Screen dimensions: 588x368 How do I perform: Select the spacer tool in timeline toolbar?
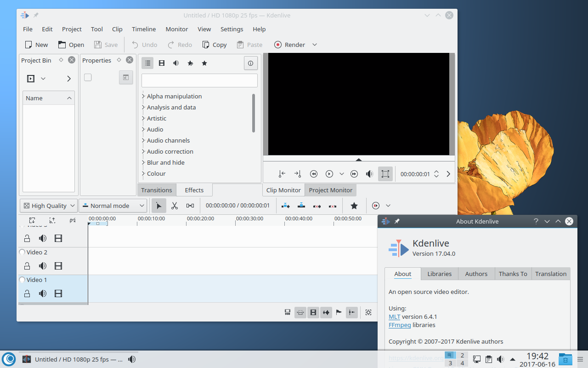(190, 206)
